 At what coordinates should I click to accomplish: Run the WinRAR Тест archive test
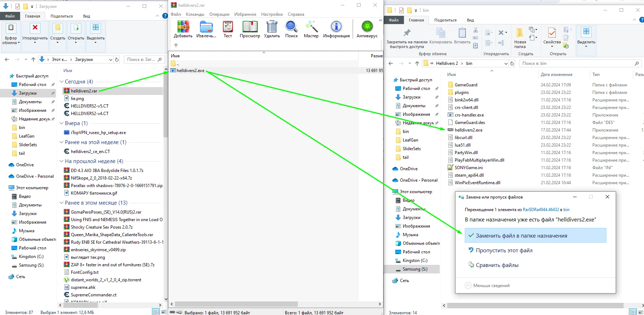click(x=228, y=29)
